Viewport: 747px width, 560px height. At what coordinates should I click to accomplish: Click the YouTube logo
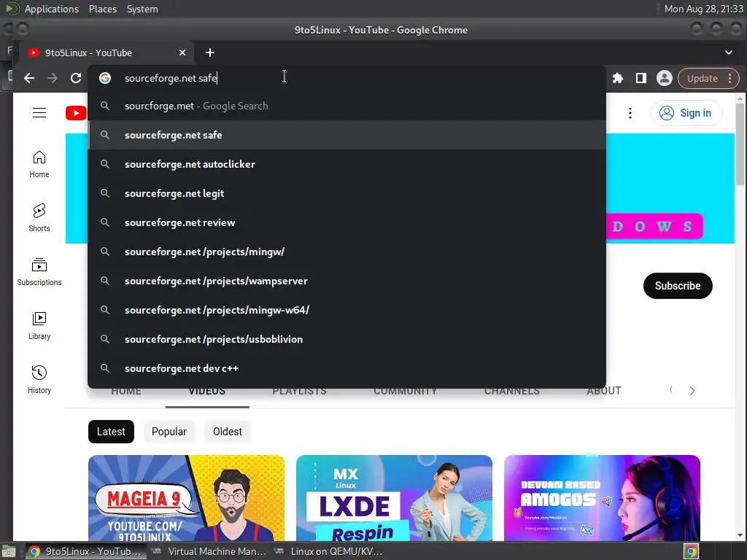tap(76, 113)
